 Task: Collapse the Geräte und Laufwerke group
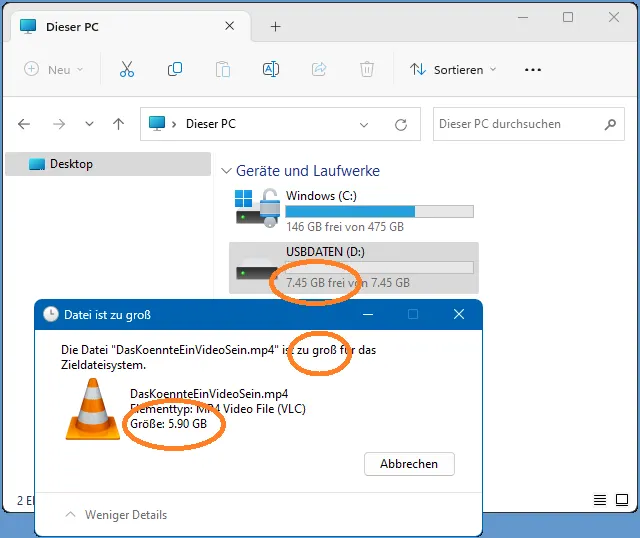(x=226, y=171)
